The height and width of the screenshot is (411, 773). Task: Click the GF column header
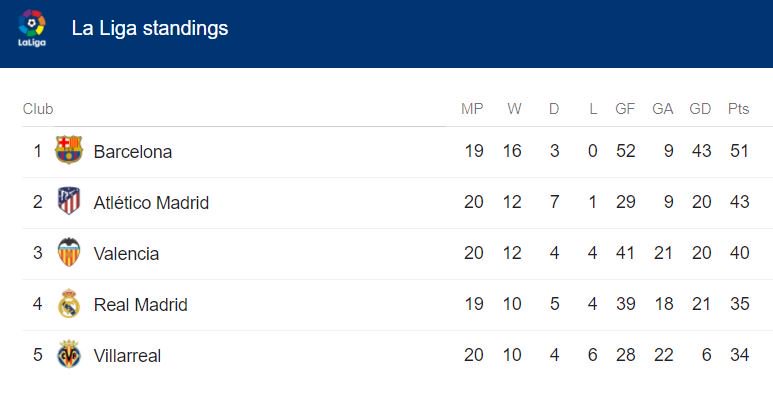point(626,109)
